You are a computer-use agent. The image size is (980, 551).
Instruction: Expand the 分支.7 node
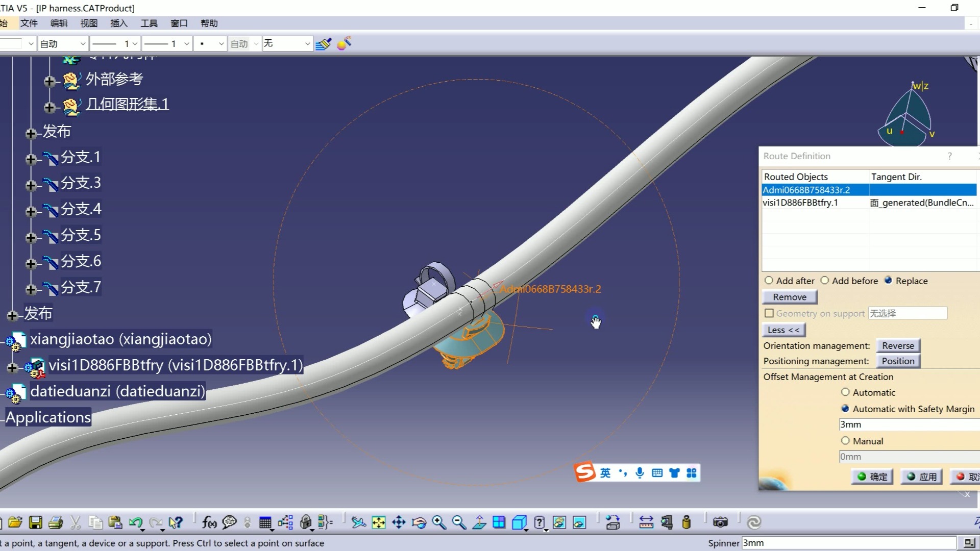click(x=31, y=290)
